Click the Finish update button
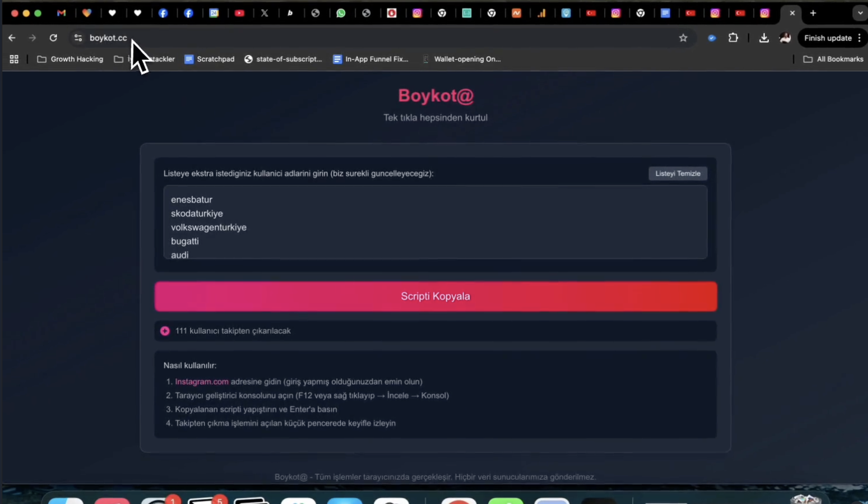868x504 pixels. click(x=828, y=38)
